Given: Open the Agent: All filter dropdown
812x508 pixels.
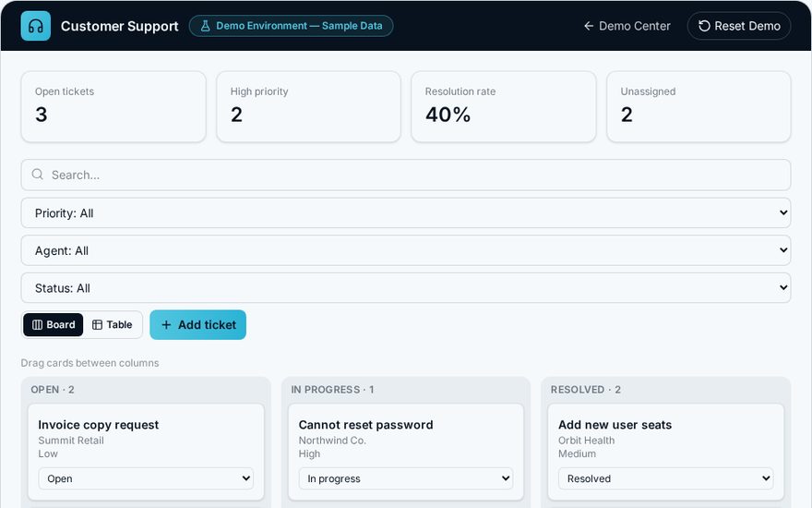Looking at the screenshot, I should pos(405,250).
